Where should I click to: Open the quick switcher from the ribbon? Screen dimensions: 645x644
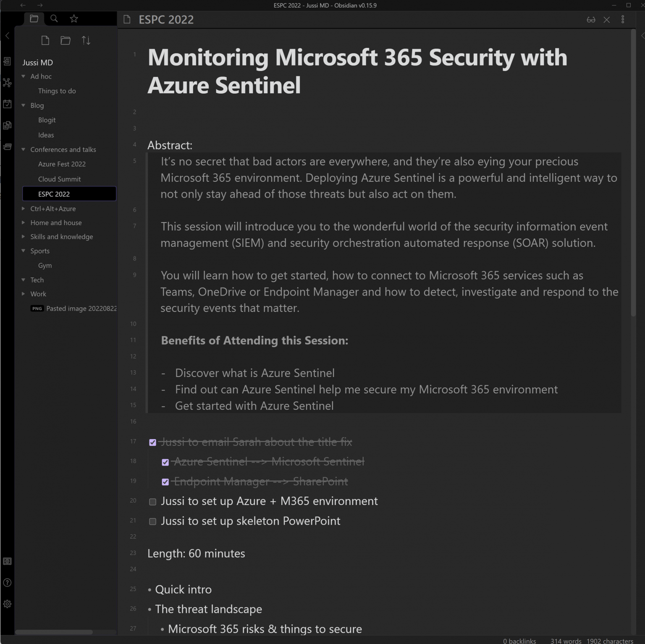point(7,61)
